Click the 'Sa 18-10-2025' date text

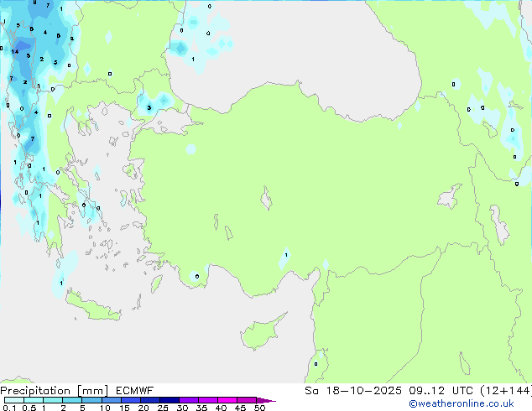[x=353, y=391]
